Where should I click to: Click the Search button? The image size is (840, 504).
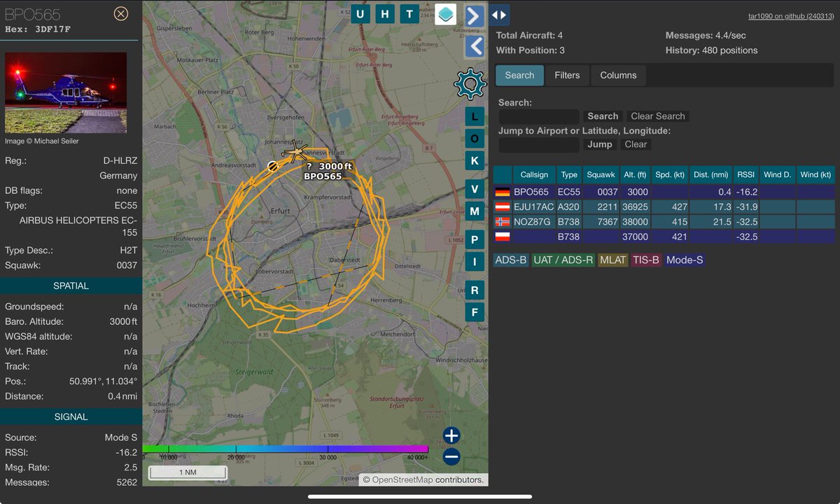[x=603, y=116]
